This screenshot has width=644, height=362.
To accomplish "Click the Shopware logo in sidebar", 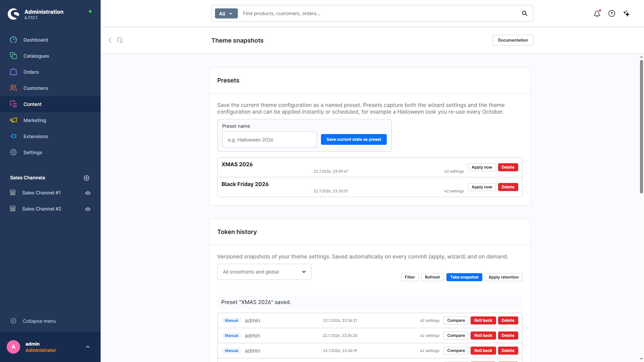I will (13, 14).
